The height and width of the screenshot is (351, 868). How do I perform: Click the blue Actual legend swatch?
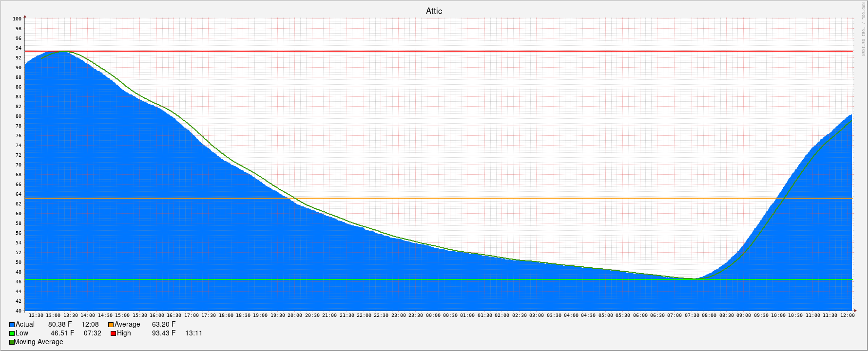pyautogui.click(x=12, y=325)
